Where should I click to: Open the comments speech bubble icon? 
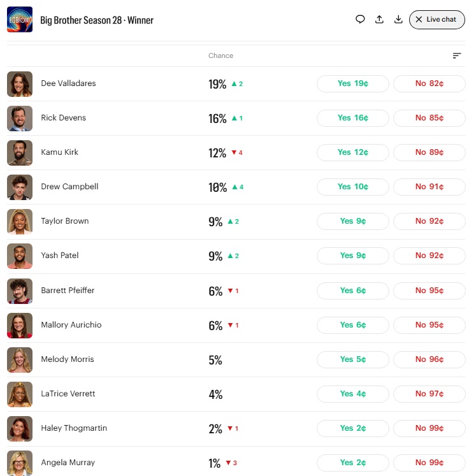[x=360, y=20]
